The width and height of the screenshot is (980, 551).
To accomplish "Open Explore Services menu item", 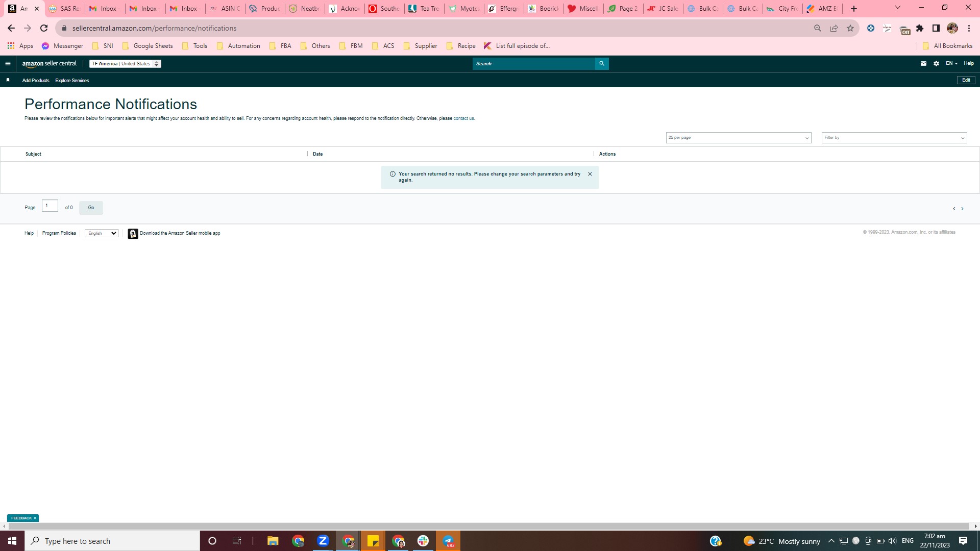I will [72, 81].
